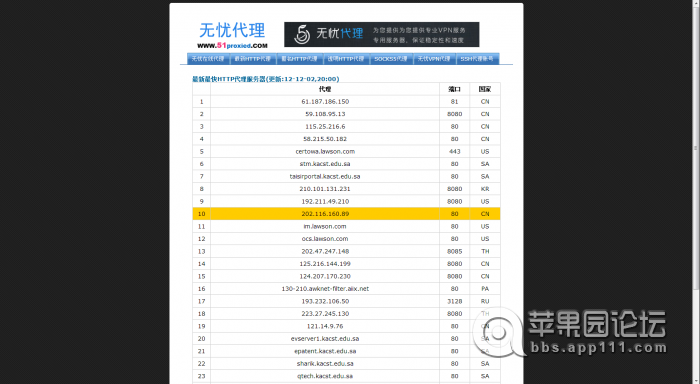Click the certowa.lawson.com proxy entry

[x=325, y=152]
